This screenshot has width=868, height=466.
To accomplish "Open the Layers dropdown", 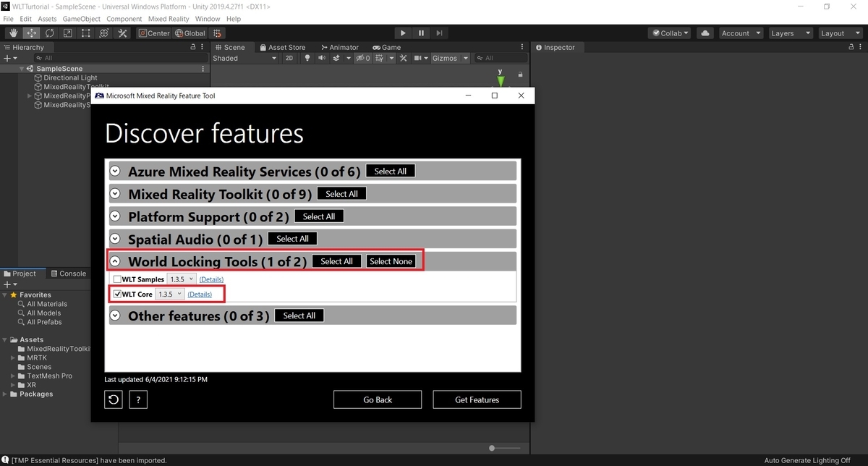I will 789,33.
